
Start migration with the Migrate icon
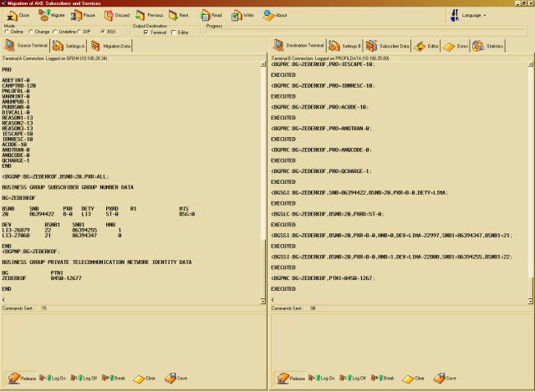tap(51, 15)
